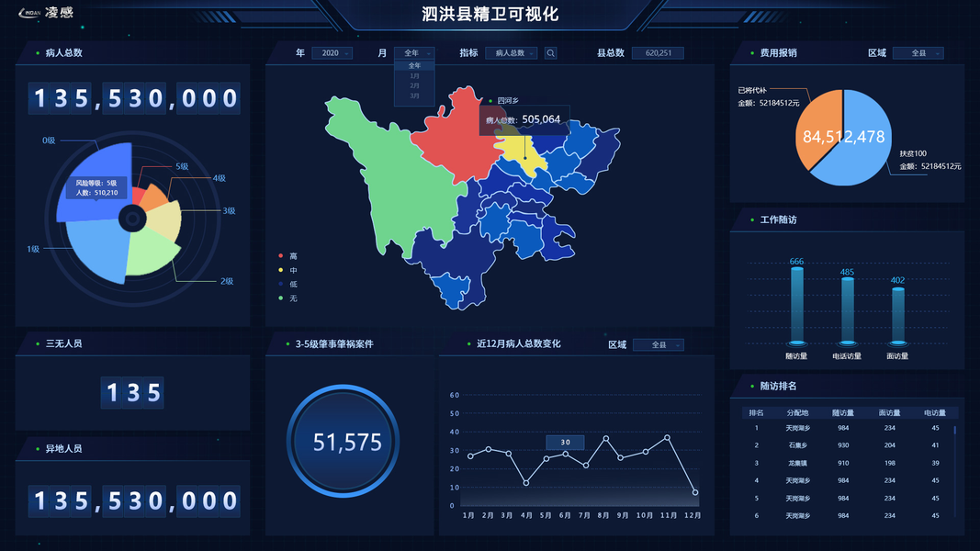
Task: Click the rank 6 天岗湖乡 row
Action: 847,515
